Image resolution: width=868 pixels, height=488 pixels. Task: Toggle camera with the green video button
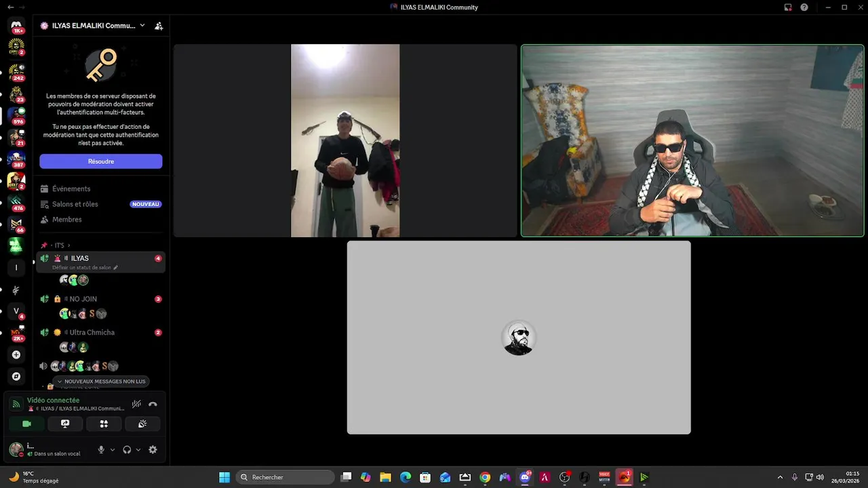pyautogui.click(x=27, y=424)
